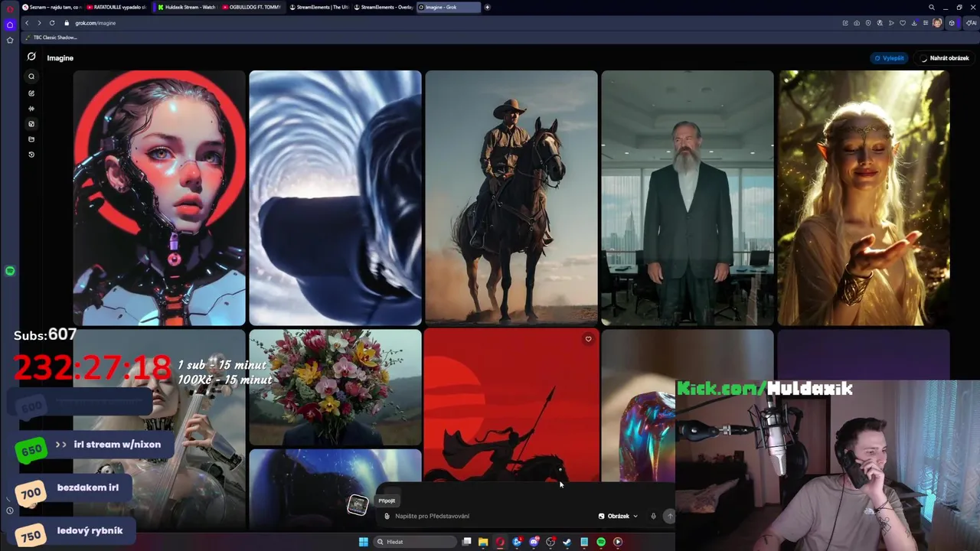Switch to the Seznam browser tab
Screen dimensions: 980x551
click(x=51, y=7)
